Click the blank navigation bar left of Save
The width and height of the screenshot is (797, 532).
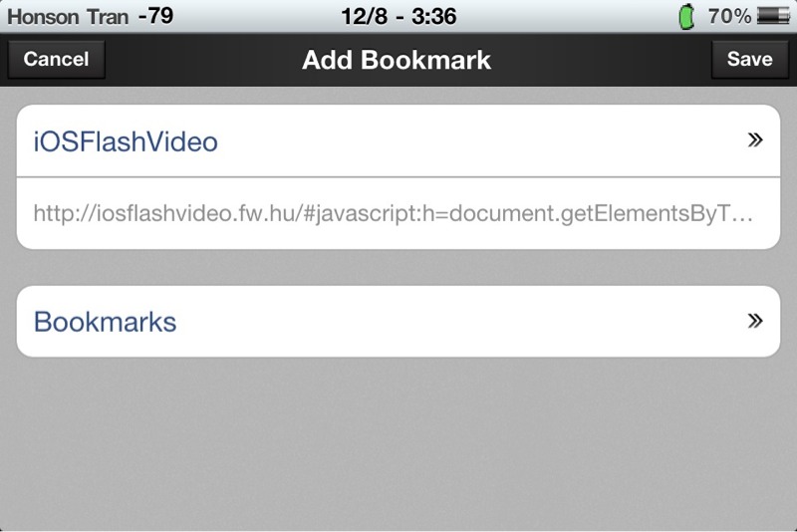pyautogui.click(x=602, y=60)
